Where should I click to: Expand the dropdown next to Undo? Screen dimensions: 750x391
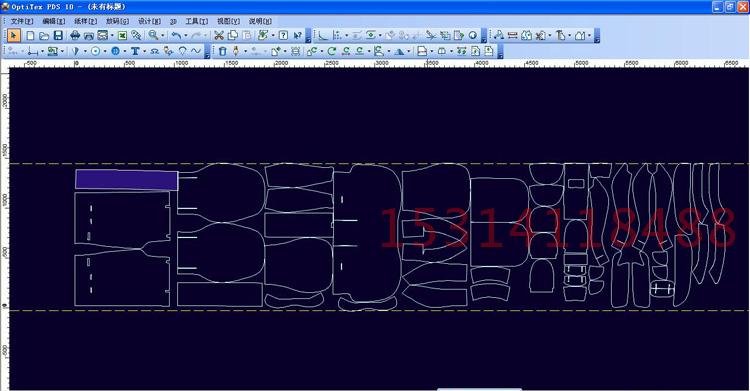[x=186, y=35]
